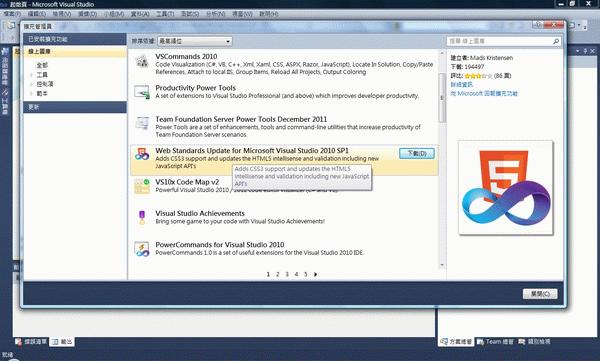The image size is (600, 361).
Task: Open the Solution Explorer tab at the bottom right
Action: 455,341
